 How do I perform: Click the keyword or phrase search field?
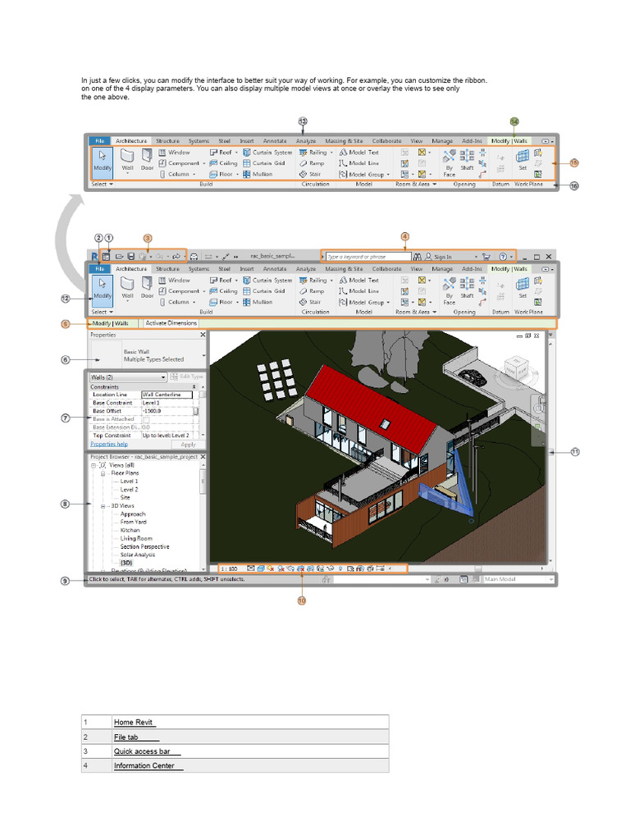[368, 257]
